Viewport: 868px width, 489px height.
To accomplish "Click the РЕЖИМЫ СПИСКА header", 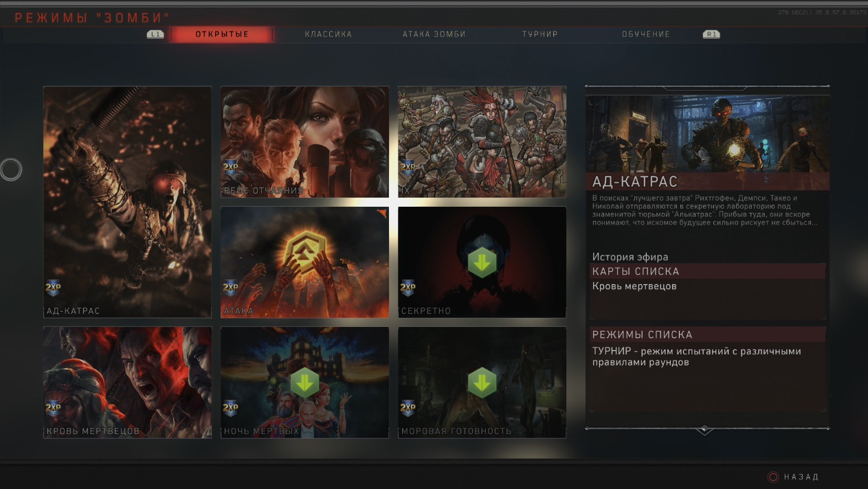I will point(708,334).
